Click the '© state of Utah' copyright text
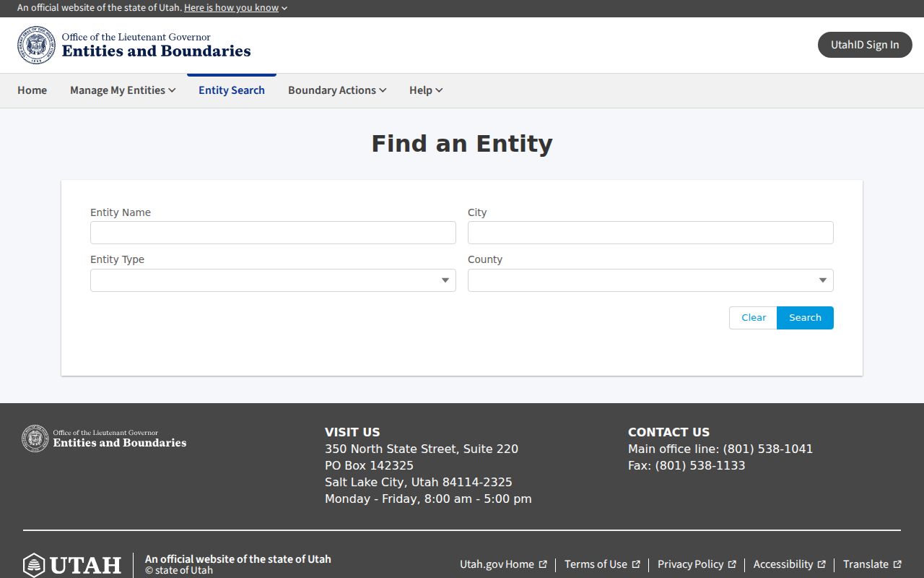Viewport: 924px width, 578px height. click(x=179, y=570)
